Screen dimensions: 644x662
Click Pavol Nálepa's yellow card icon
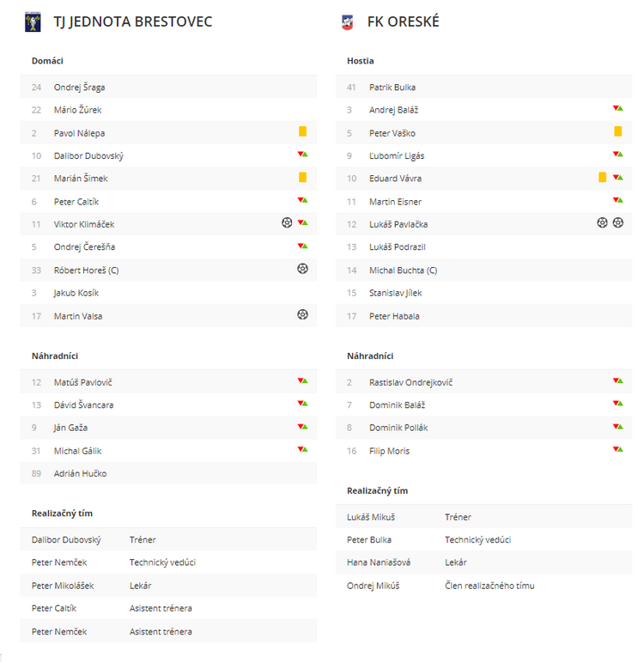pos(302,131)
